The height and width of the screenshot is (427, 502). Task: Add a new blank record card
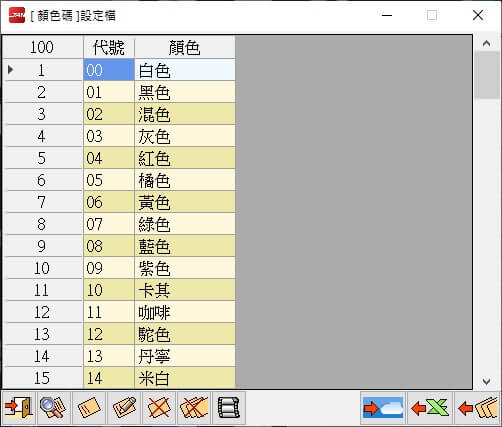tap(89, 407)
